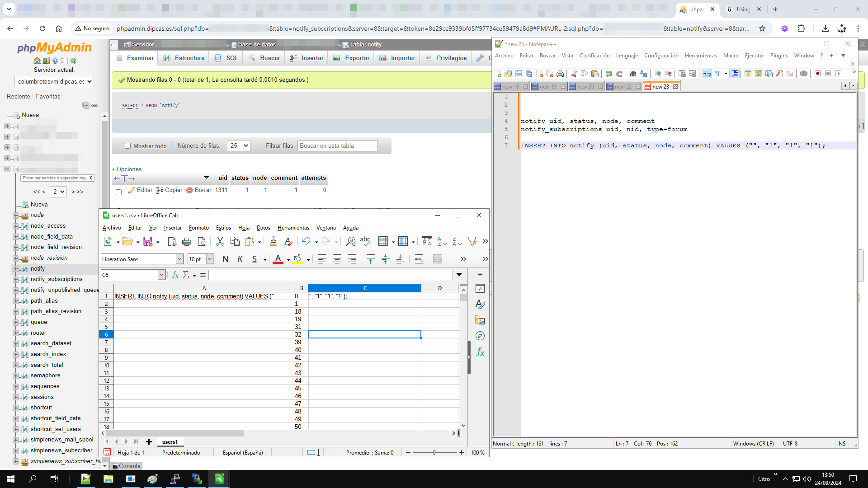This screenshot has height=488, width=868.
Task: Open the Navigator compass icon in Calc sidebar
Action: tap(480, 336)
